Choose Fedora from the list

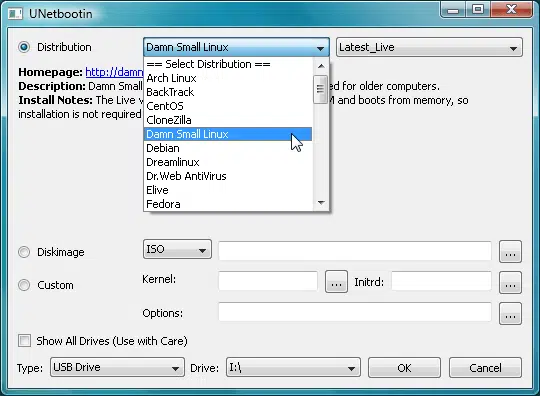[228, 204]
